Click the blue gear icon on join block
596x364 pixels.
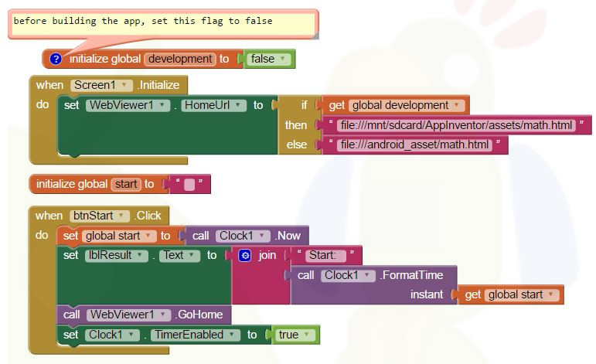pyautogui.click(x=245, y=255)
